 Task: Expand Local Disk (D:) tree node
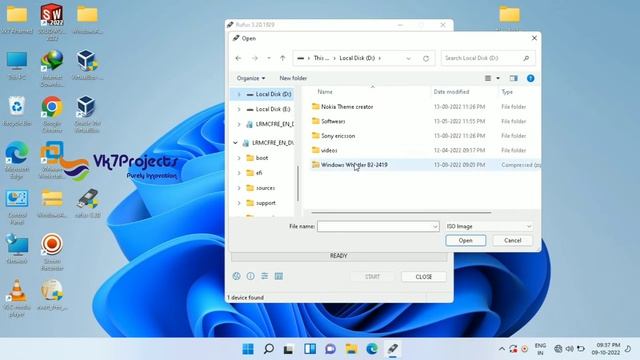(x=239, y=94)
